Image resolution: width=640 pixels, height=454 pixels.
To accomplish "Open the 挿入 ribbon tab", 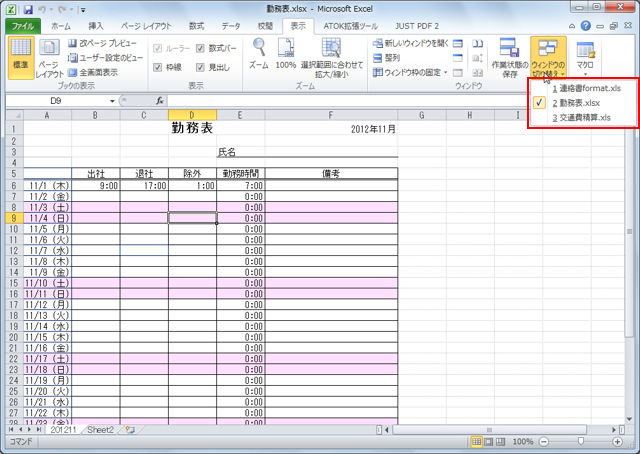I will coord(96,26).
